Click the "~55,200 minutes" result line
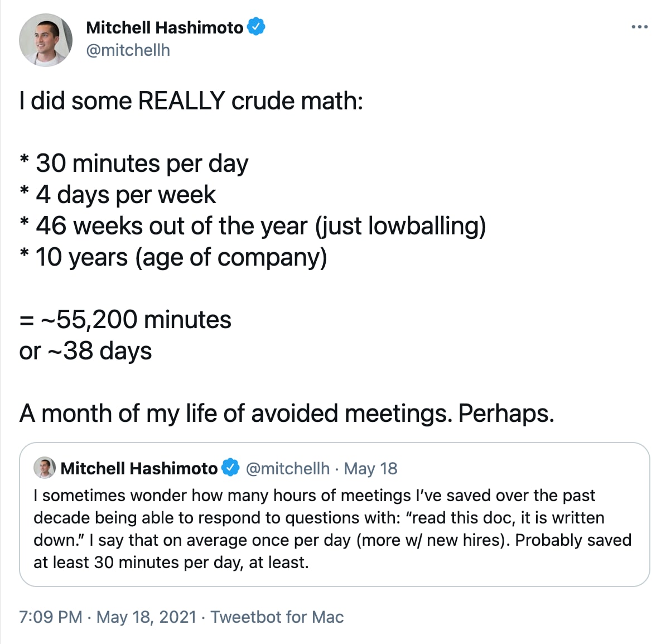666x644 pixels. click(126, 320)
